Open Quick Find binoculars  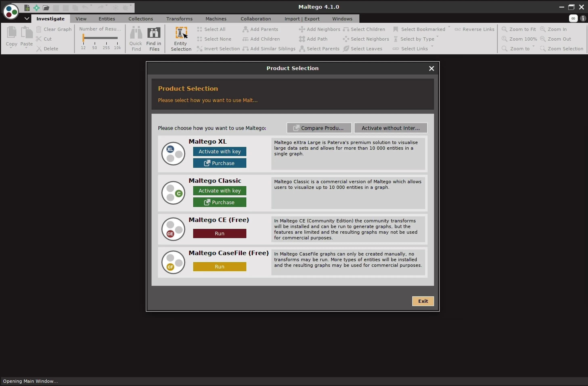[136, 38]
